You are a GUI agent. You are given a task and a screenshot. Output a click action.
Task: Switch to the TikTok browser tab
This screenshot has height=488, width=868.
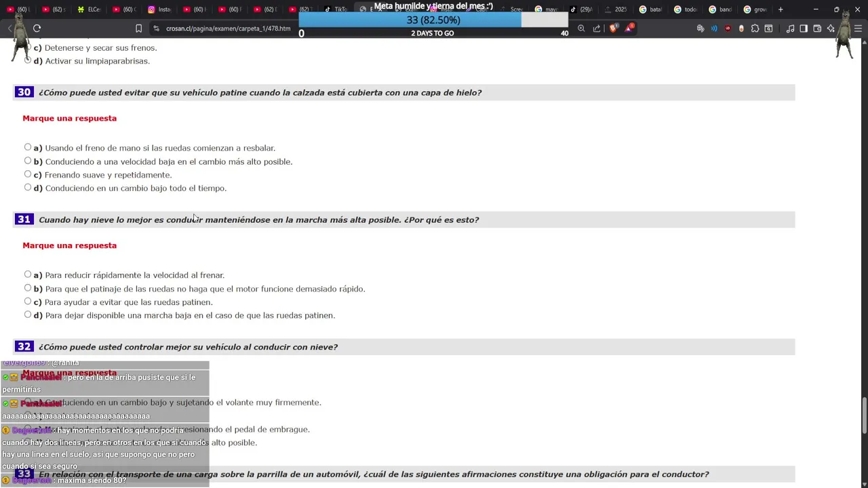tap(336, 9)
